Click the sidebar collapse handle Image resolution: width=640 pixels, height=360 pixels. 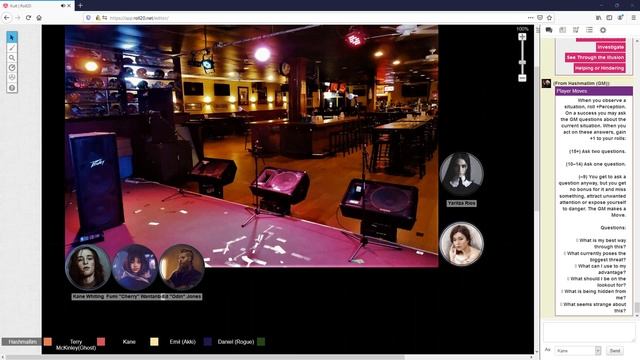[x=538, y=30]
